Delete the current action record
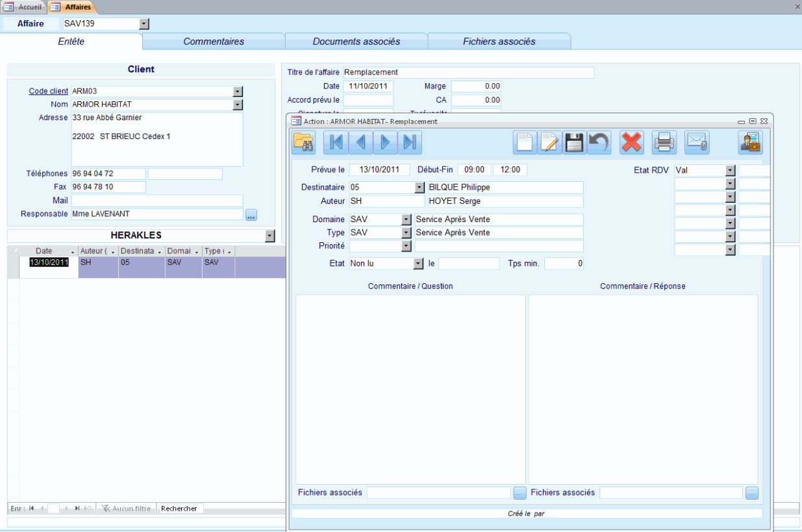Image resolution: width=802 pixels, height=532 pixels. click(631, 142)
